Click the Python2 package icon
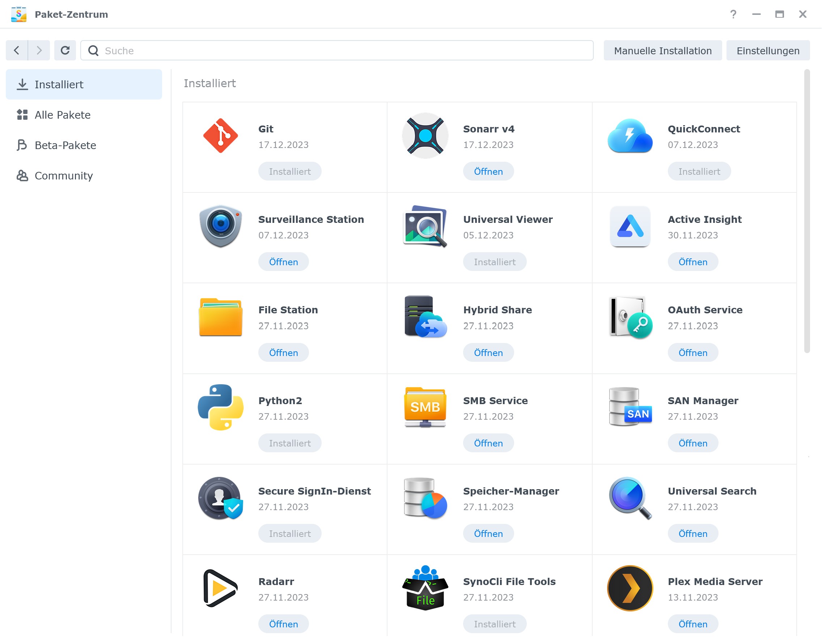The image size is (822, 644). [220, 407]
